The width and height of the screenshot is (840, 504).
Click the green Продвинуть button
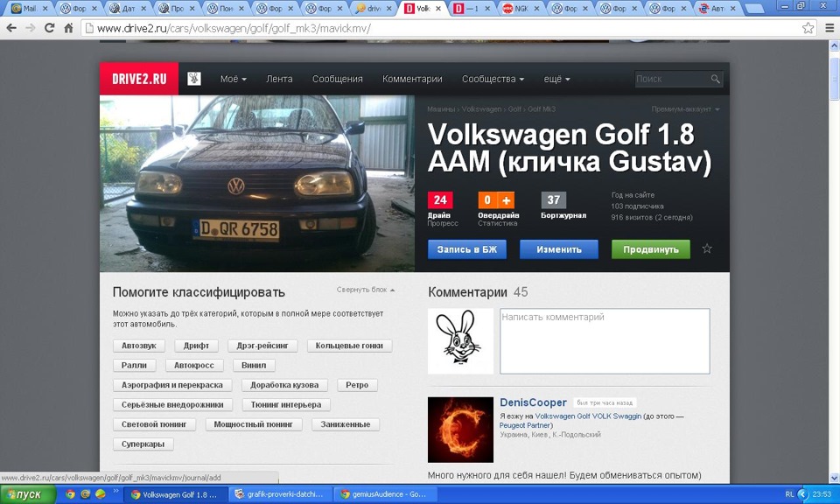click(651, 249)
